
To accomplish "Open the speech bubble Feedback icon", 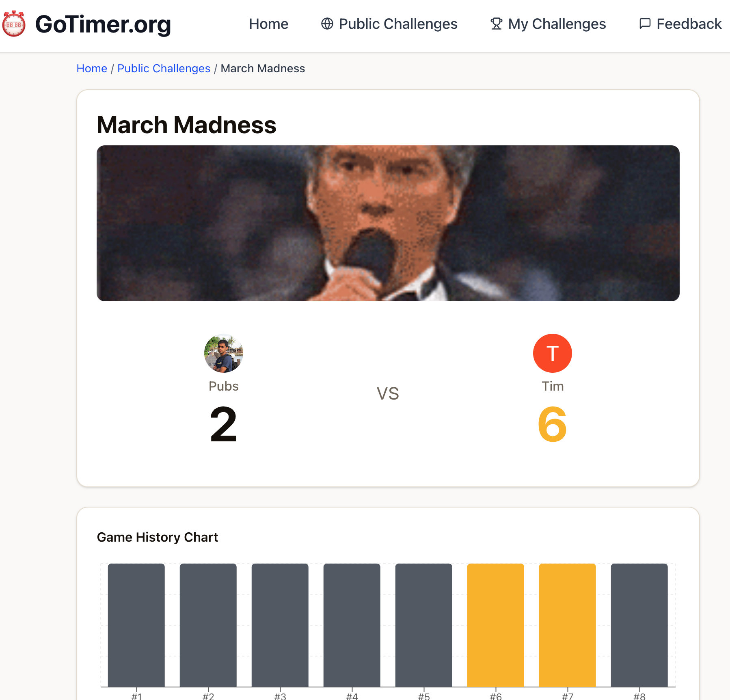I will point(645,24).
